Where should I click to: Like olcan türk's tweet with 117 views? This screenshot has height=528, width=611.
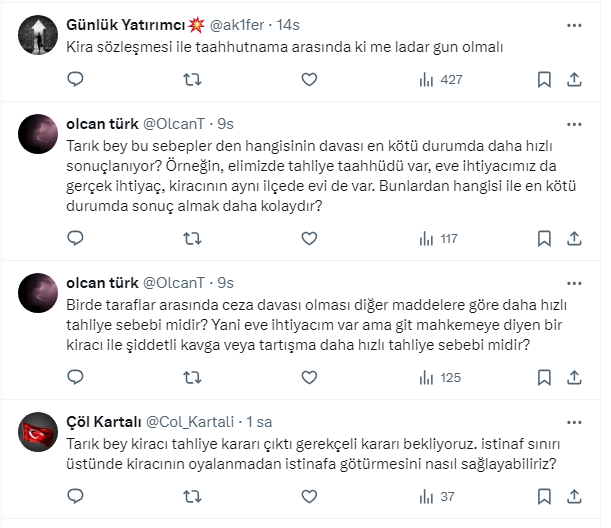[x=310, y=238]
